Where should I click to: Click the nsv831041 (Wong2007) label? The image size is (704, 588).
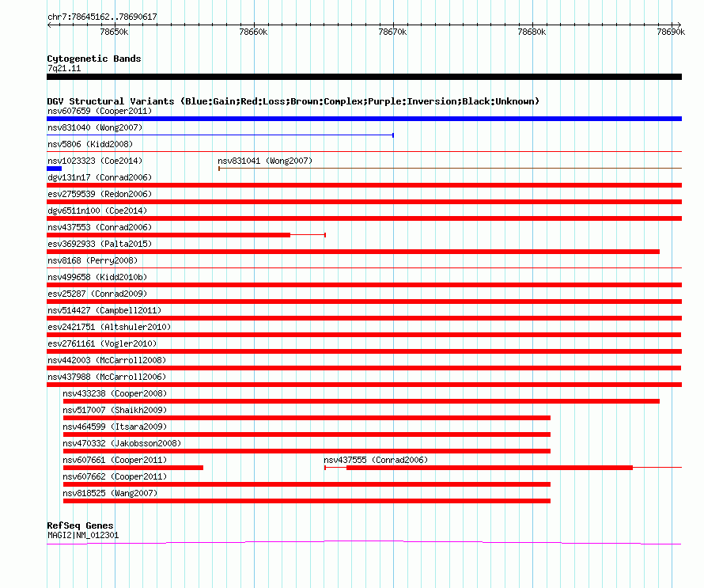pos(265,161)
